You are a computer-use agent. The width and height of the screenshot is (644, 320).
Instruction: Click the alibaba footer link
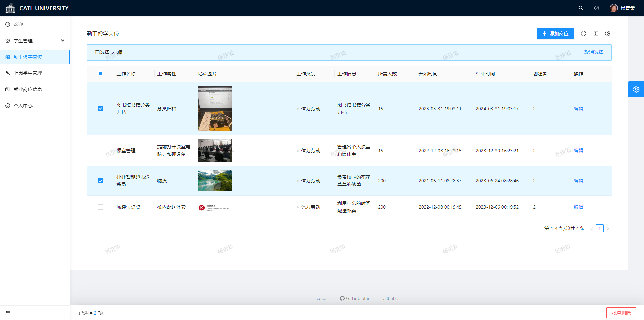pyautogui.click(x=390, y=298)
